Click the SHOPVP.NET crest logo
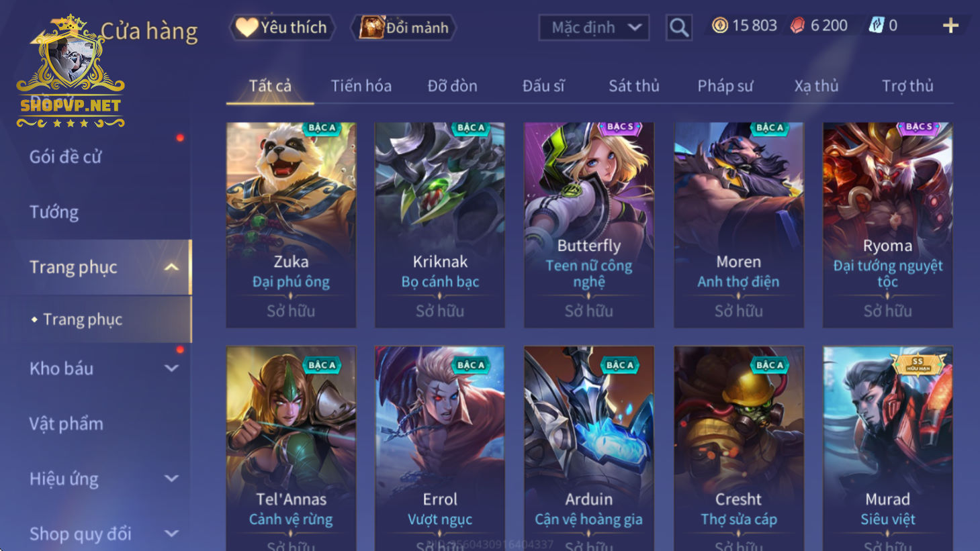The height and width of the screenshot is (551, 980). coord(71,72)
